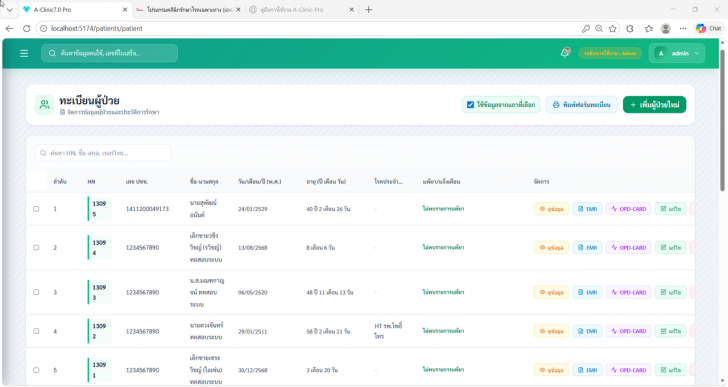Image resolution: width=728 pixels, height=387 pixels.
Task: Click HN 13093 cell
Action: tap(100, 292)
